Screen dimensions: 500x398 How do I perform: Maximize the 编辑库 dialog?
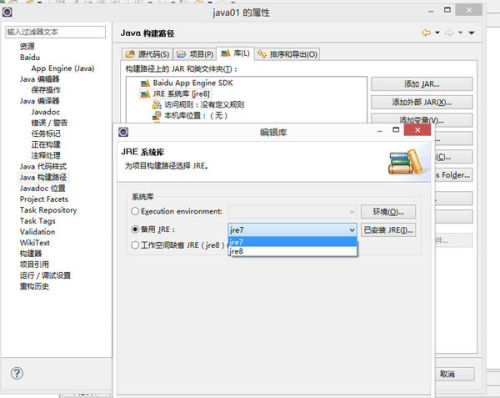coord(396,130)
